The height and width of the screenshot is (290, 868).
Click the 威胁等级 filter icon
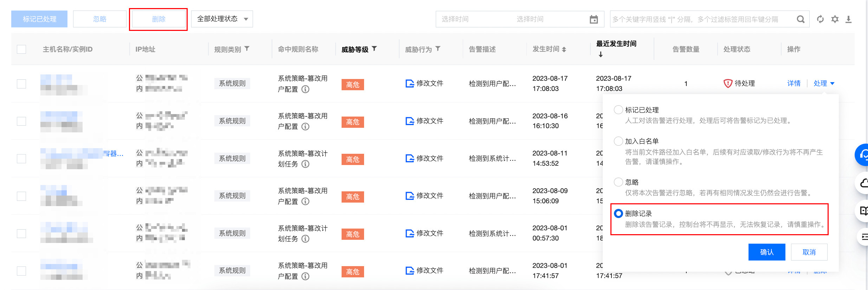374,49
